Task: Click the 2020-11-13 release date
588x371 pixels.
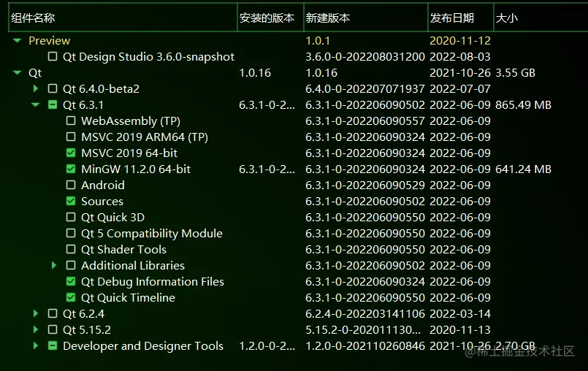Action: point(460,329)
